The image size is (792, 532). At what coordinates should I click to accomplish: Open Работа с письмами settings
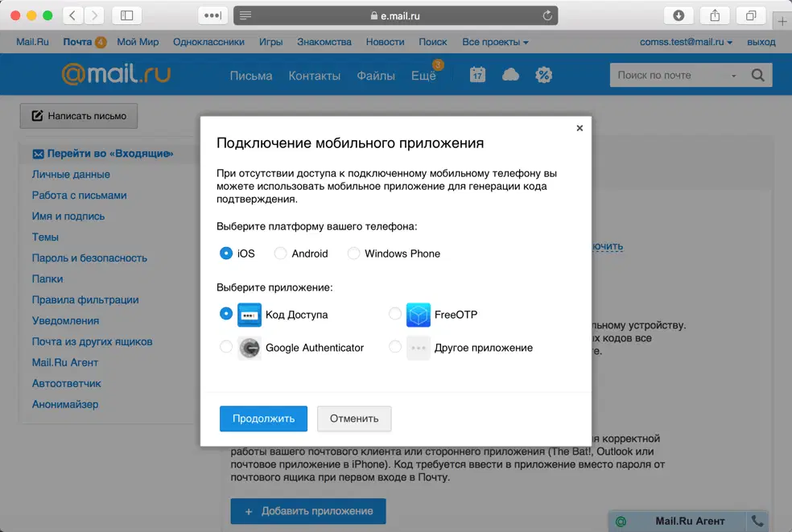pos(80,196)
